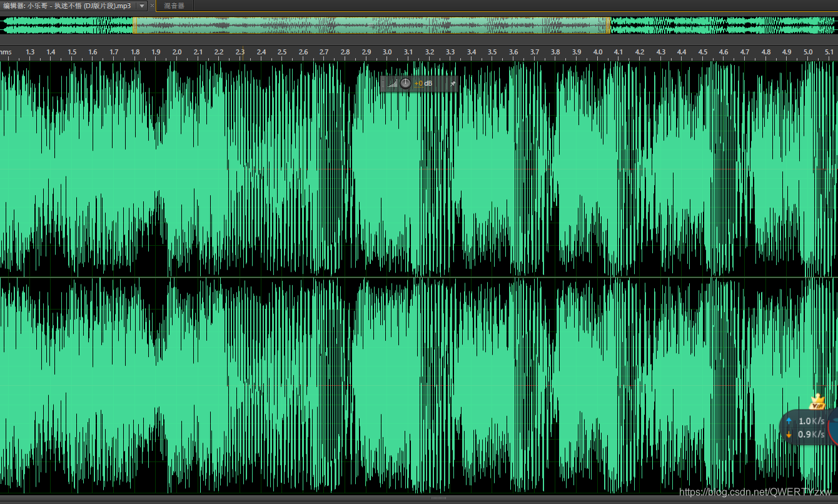
Task: Click the left handle of overview zoom range
Action: tap(134, 25)
